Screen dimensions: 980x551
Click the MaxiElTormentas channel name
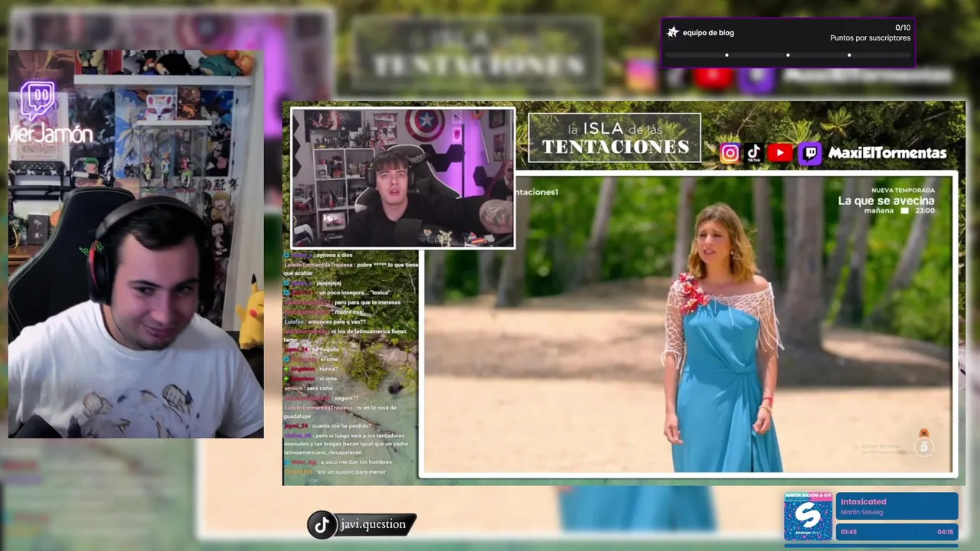pos(887,153)
